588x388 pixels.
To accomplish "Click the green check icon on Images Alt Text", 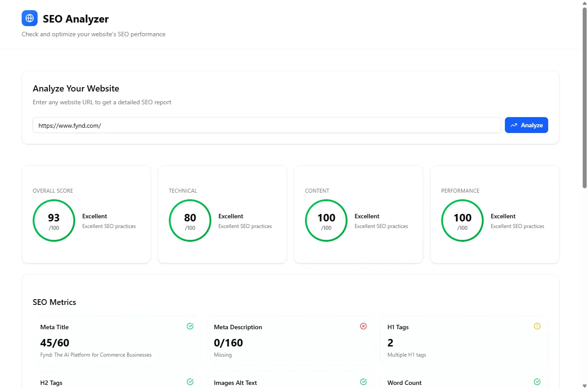I will pos(363,382).
